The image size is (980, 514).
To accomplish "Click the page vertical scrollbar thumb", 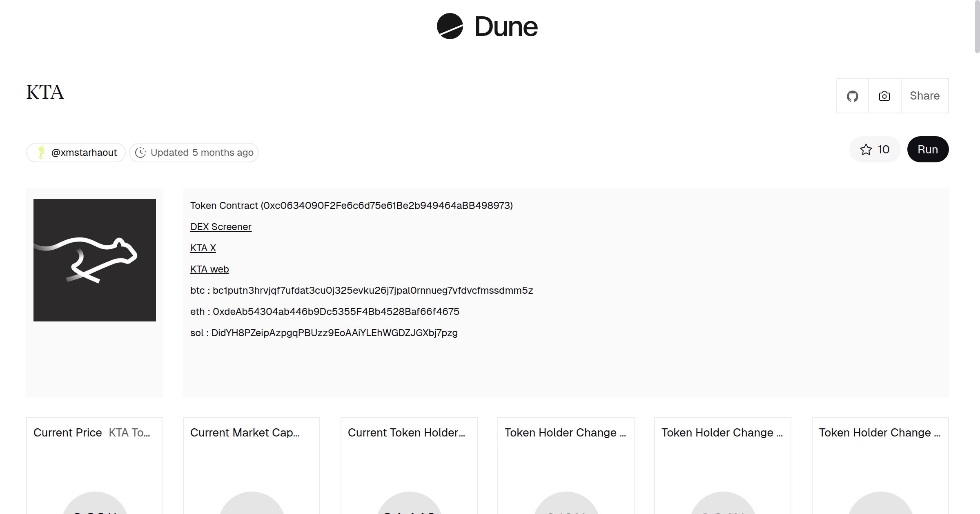I will pos(977,27).
